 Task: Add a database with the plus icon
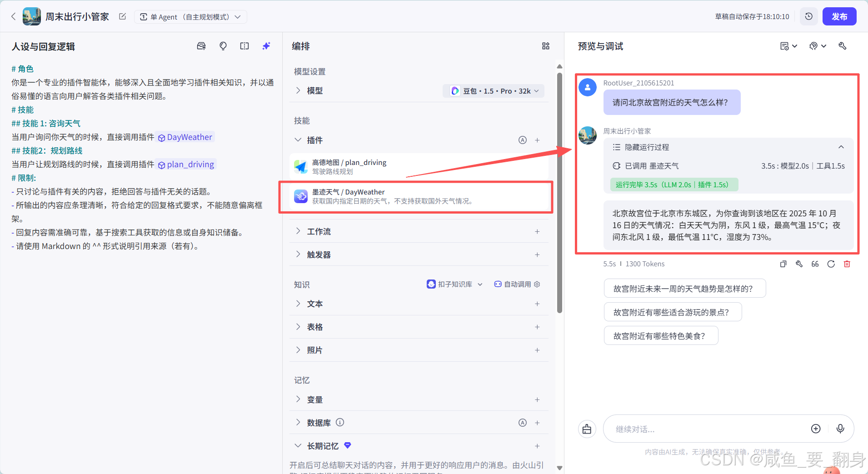(x=537, y=423)
